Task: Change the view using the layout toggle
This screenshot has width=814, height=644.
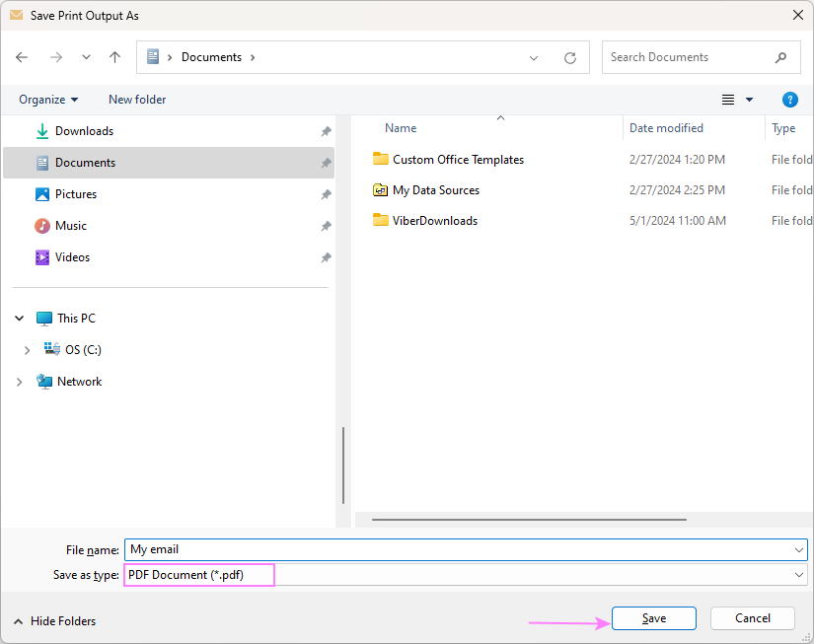Action: tap(735, 100)
